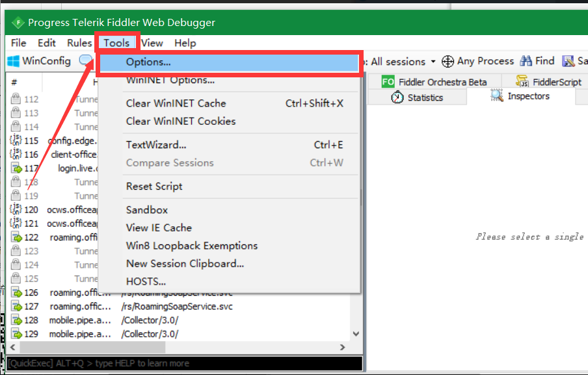This screenshot has width=588, height=375.
Task: Open Win8 Loopback Exemptions
Action: [229, 246]
